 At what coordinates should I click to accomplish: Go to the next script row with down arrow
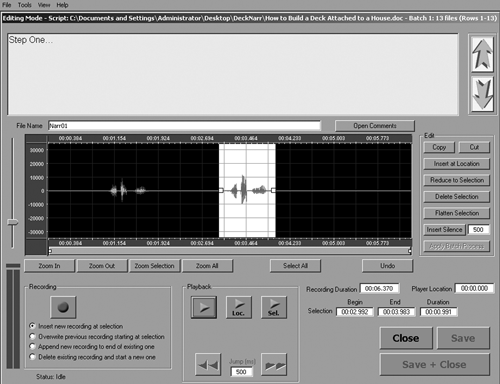(x=482, y=95)
